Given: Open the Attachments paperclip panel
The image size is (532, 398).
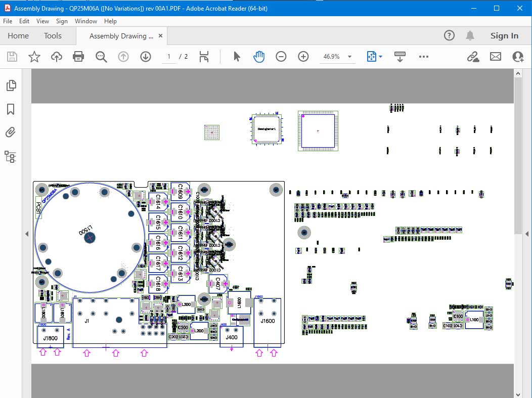Looking at the screenshot, I should (11, 133).
